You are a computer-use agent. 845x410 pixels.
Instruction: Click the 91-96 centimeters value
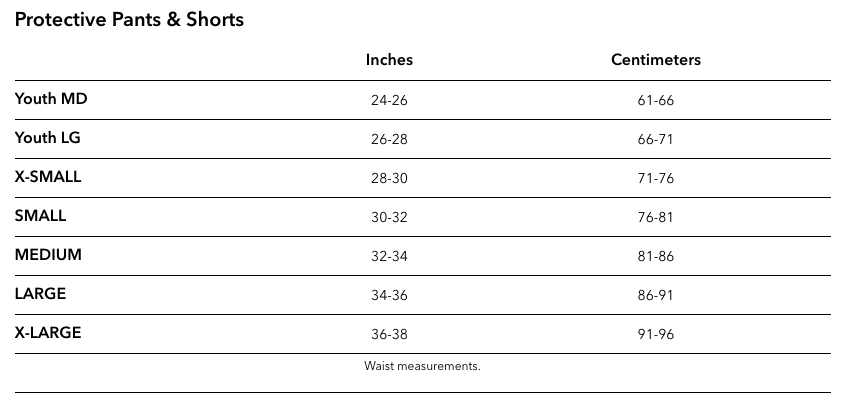(655, 335)
